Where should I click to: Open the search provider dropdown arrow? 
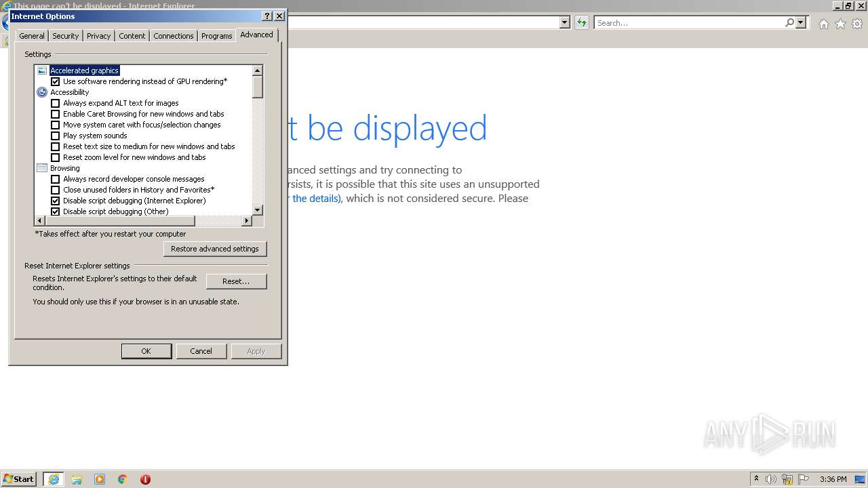pyautogui.click(x=801, y=22)
